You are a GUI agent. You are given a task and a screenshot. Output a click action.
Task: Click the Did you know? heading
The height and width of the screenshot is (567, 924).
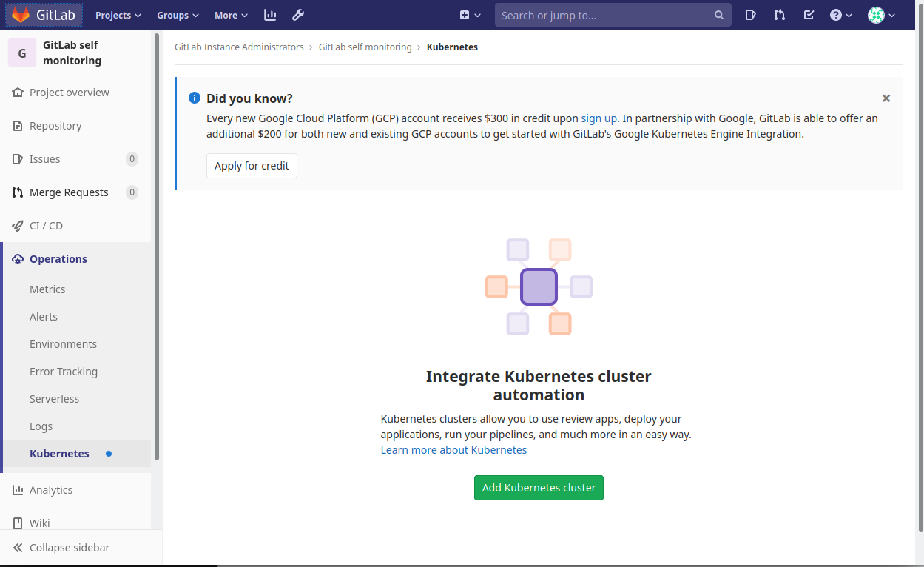point(249,98)
